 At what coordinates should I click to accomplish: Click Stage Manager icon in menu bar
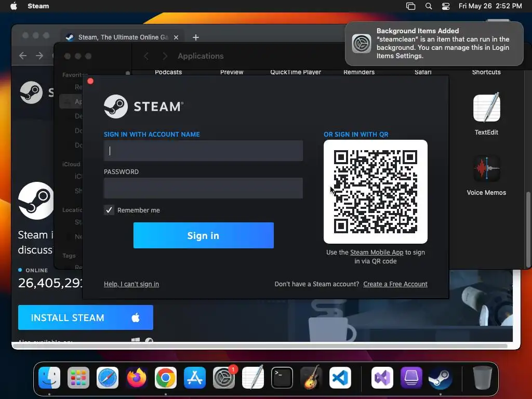click(x=410, y=6)
